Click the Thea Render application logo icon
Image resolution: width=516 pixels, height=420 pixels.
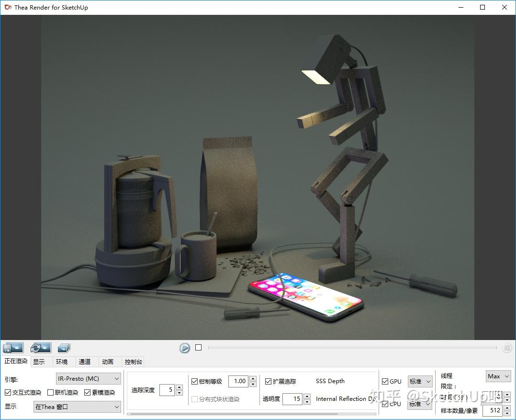coord(7,7)
